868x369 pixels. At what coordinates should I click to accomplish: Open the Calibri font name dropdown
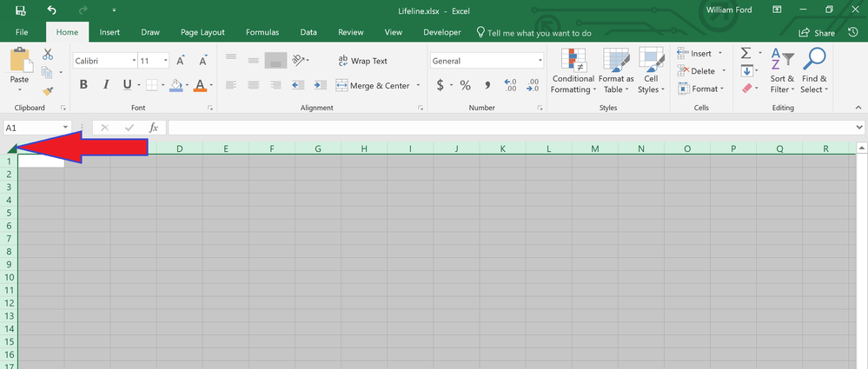click(x=134, y=61)
